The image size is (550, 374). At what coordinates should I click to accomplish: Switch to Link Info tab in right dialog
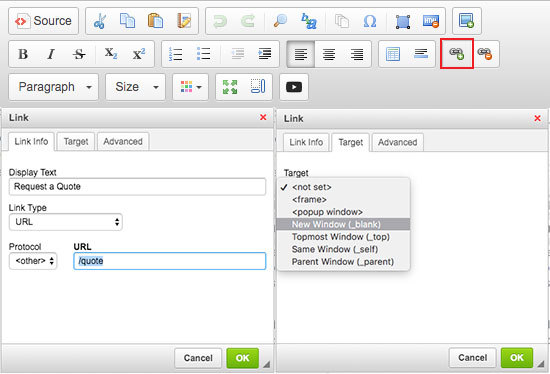tap(306, 142)
